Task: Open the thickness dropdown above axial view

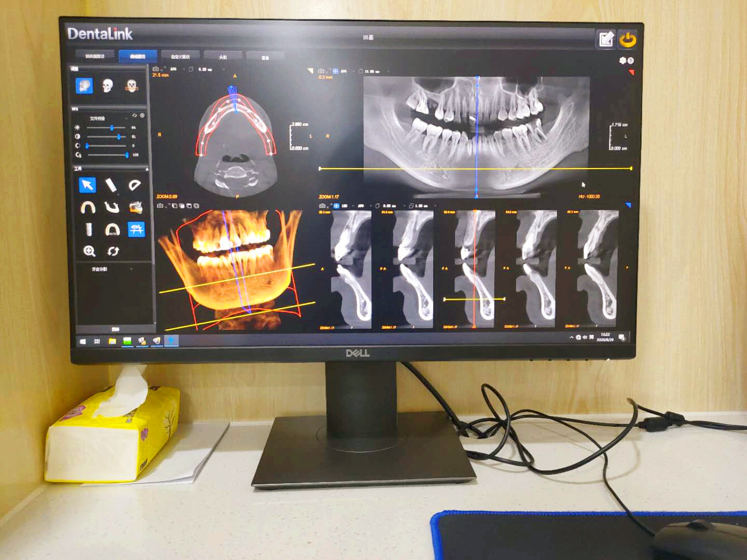Action: (x=224, y=69)
